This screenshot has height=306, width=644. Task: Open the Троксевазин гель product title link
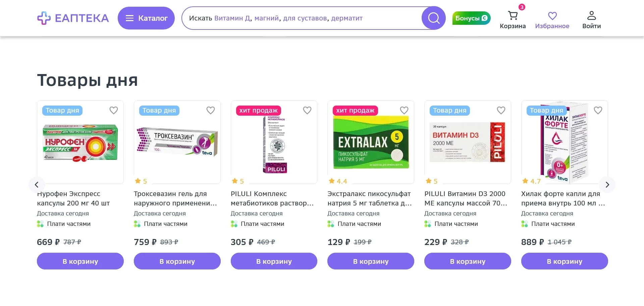(175, 198)
